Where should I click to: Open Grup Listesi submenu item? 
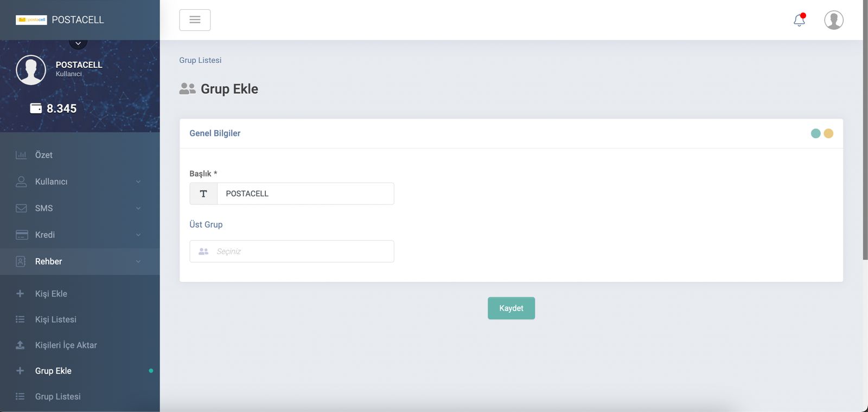point(80,396)
